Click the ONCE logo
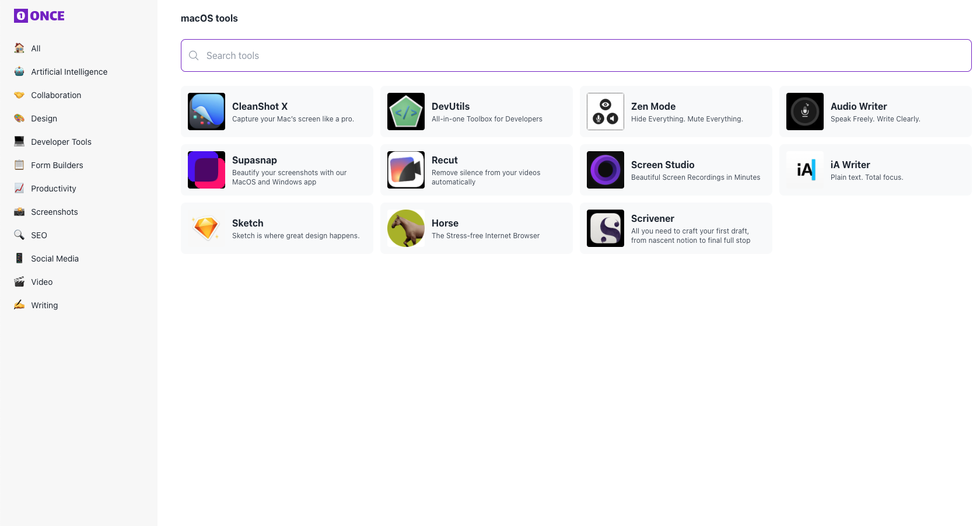The image size is (980, 526). click(39, 16)
